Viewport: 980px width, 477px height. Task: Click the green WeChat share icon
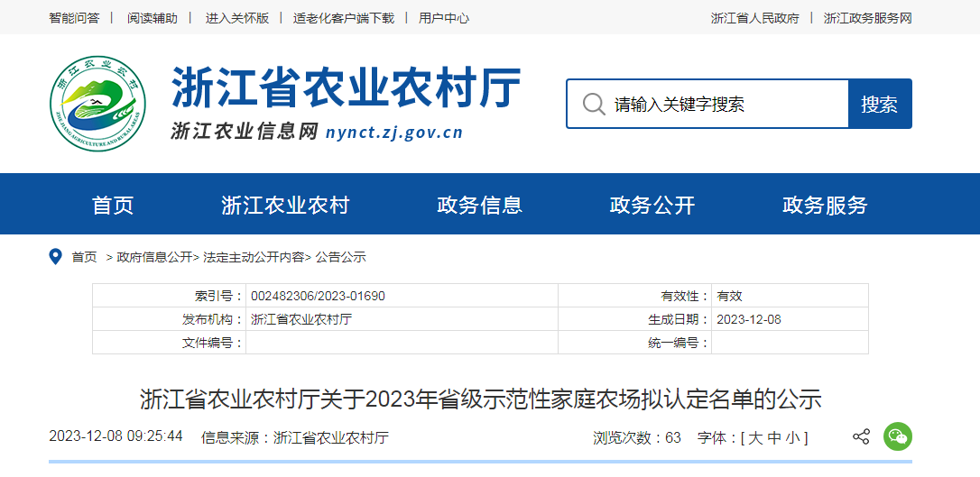pyautogui.click(x=897, y=437)
